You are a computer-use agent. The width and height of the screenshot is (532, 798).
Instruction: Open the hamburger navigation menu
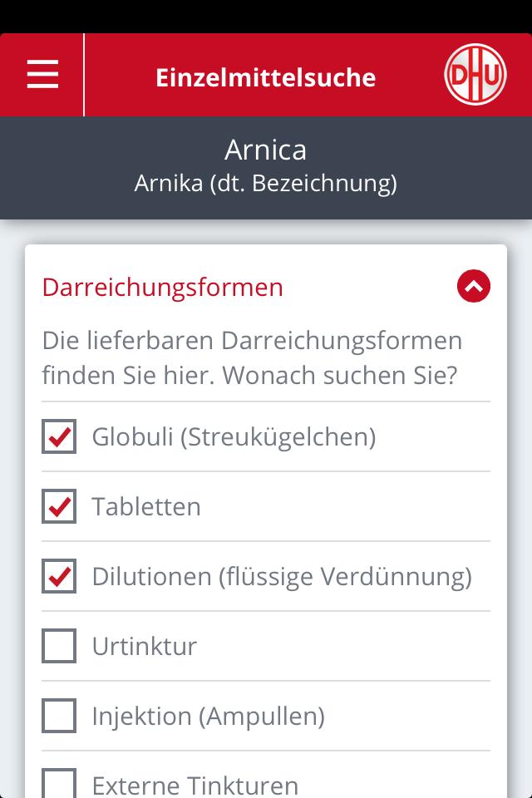pos(42,74)
